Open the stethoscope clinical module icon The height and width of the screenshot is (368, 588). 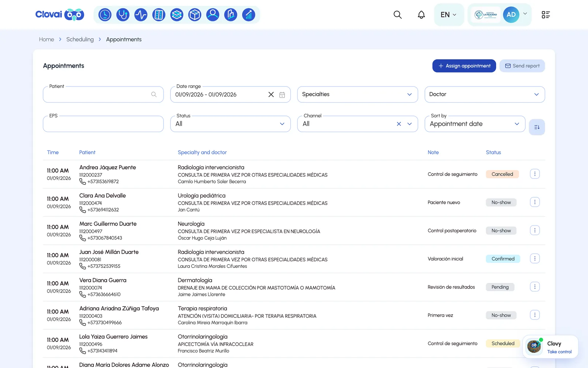[123, 15]
